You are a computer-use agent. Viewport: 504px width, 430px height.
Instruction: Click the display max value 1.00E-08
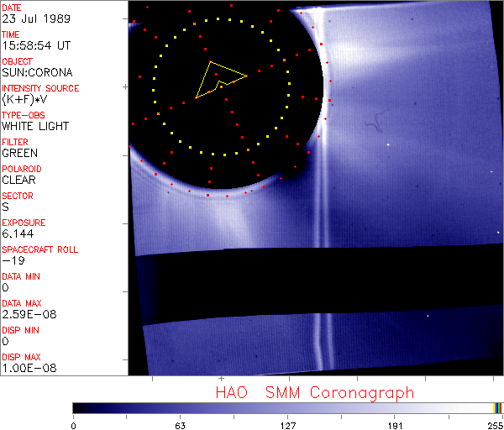click(x=27, y=368)
